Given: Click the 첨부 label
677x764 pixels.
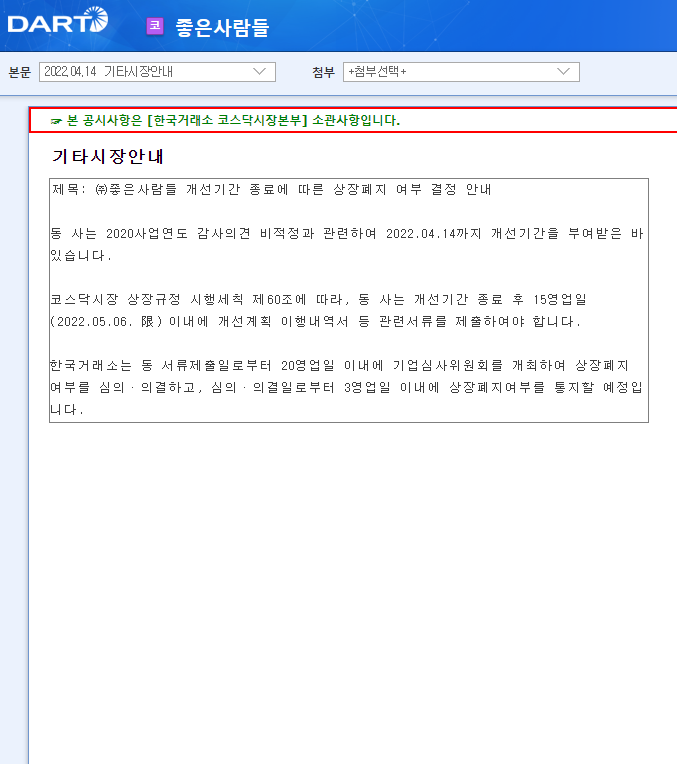Looking at the screenshot, I should pyautogui.click(x=324, y=73).
